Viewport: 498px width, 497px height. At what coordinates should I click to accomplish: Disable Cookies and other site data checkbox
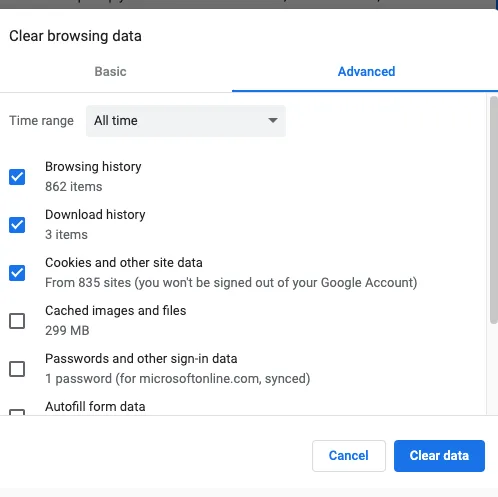pyautogui.click(x=17, y=273)
